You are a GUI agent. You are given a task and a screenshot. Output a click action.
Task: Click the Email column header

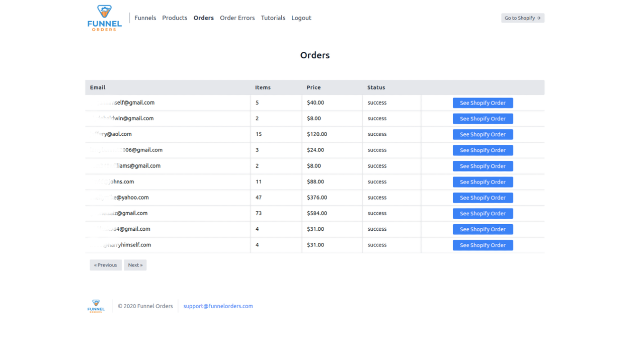[x=97, y=87]
